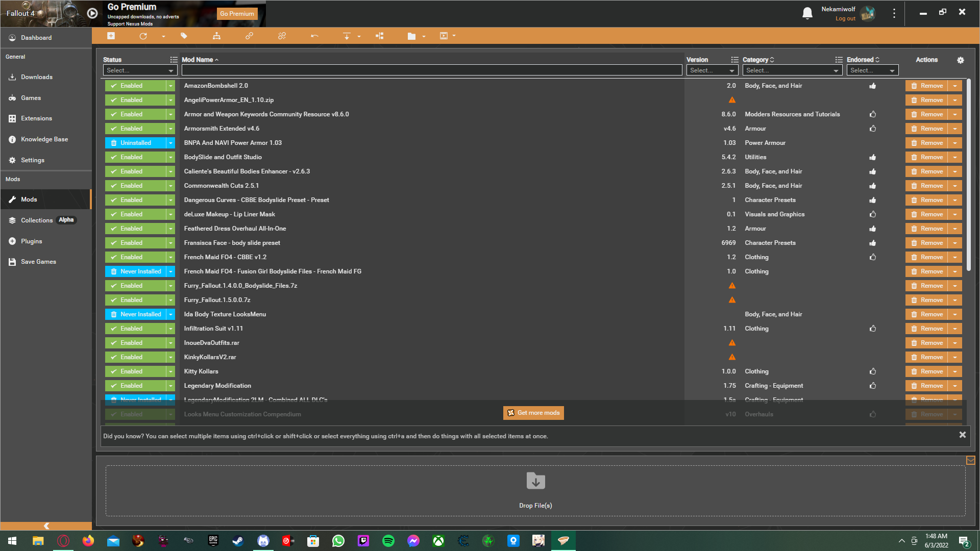Image resolution: width=980 pixels, height=551 pixels.
Task: Remove the Furry_Fallout.1.5.0.0.7z mod
Action: click(x=927, y=300)
